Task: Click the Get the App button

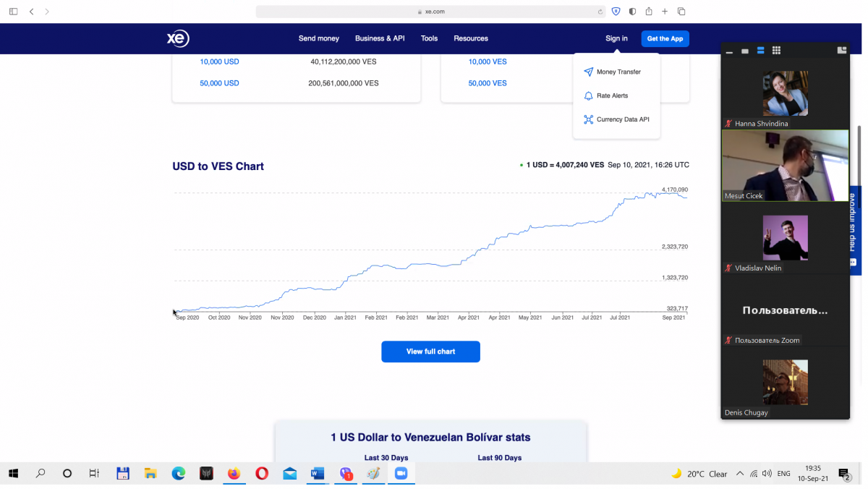Action: pos(665,38)
